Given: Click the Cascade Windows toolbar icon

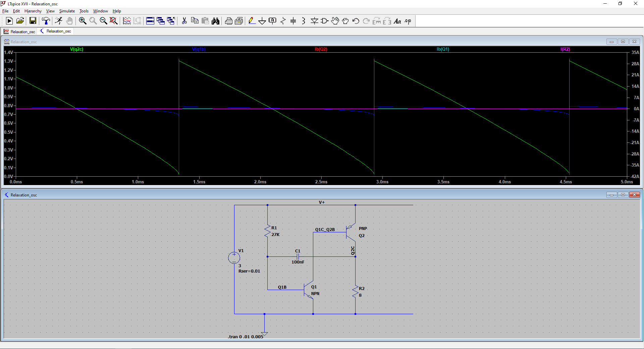Looking at the screenshot, I should click(x=161, y=21).
